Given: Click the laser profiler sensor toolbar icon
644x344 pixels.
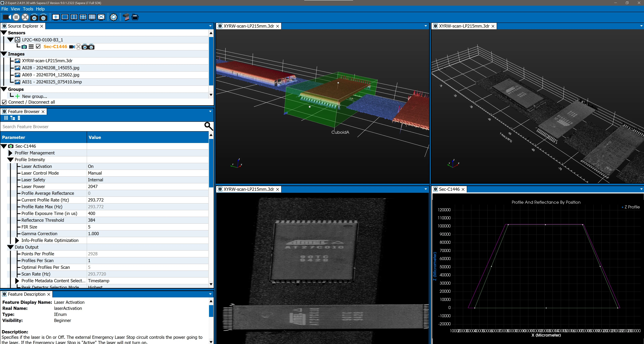Looking at the screenshot, I should coord(126,17).
